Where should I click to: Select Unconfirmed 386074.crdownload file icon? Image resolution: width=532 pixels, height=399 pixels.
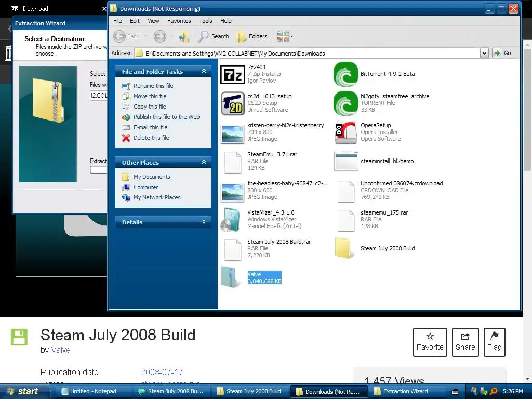(x=345, y=192)
